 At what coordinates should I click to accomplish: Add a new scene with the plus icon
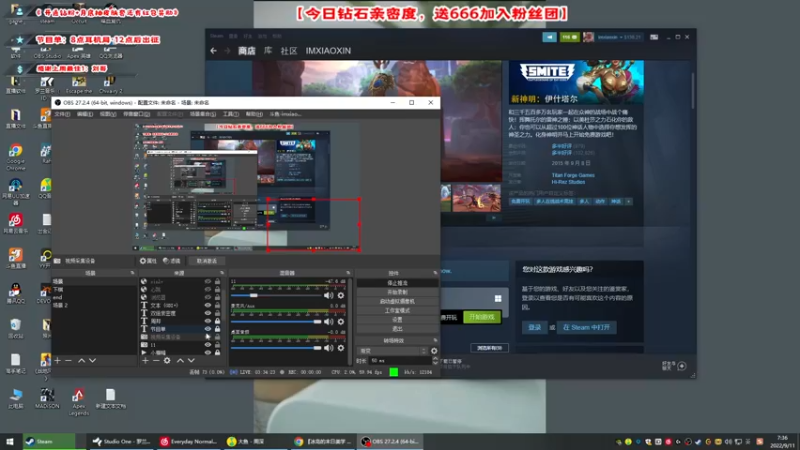tap(58, 361)
